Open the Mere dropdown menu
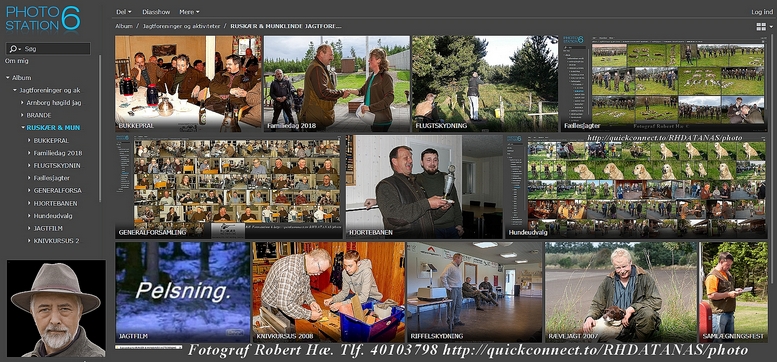Image resolution: width=777 pixels, height=362 pixels. pos(189,12)
